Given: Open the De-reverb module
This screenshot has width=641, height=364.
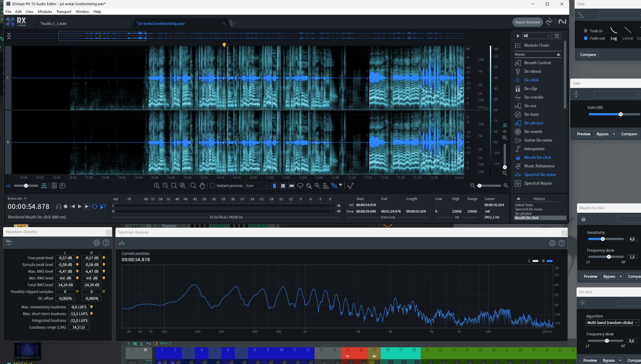Looking at the screenshot, I should coord(533,132).
